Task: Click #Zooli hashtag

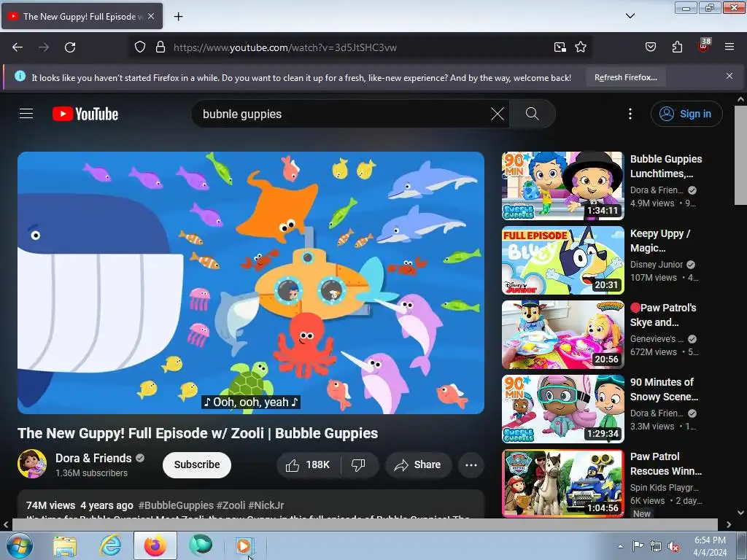Action: coord(231,505)
